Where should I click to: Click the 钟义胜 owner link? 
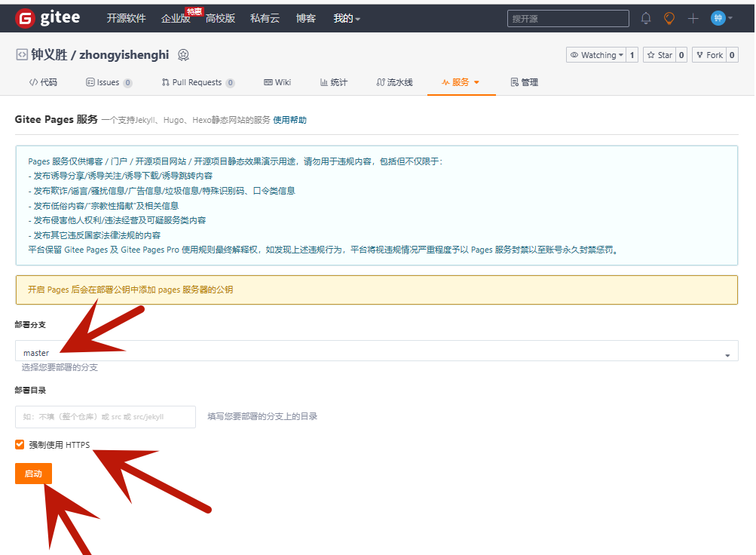coord(49,54)
